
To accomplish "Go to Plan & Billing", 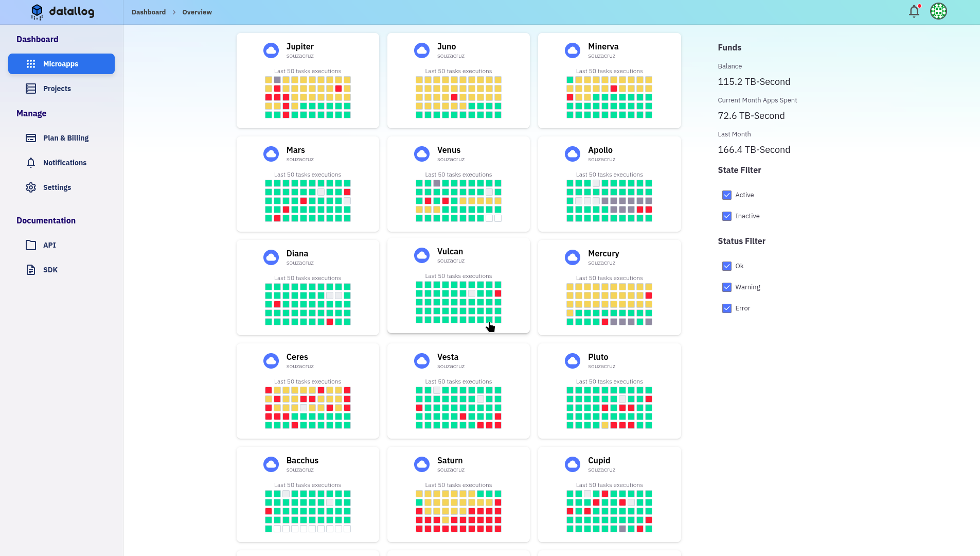I will pos(65,138).
